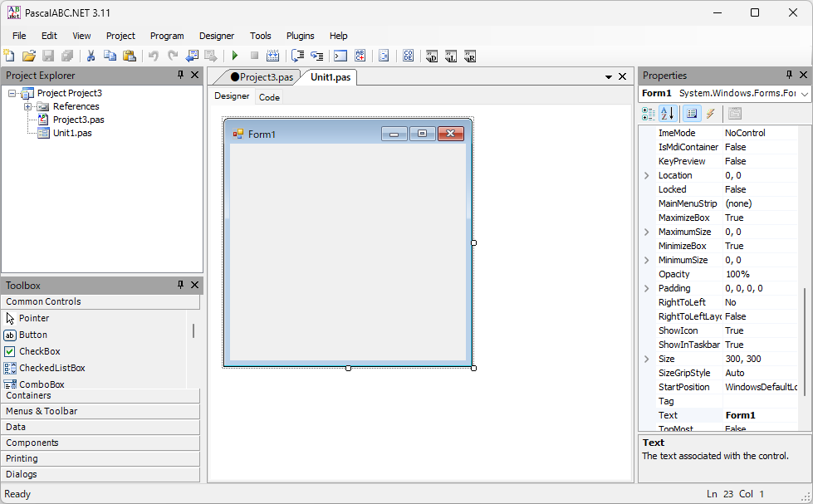Expand the MaximumSize property
Viewport: 813px width, 504px height.
[647, 232]
